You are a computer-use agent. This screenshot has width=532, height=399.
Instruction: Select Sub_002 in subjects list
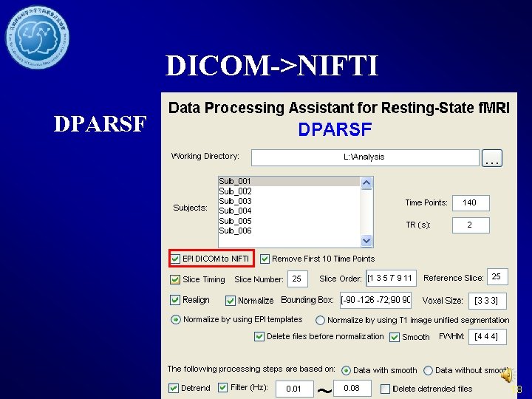289,191
